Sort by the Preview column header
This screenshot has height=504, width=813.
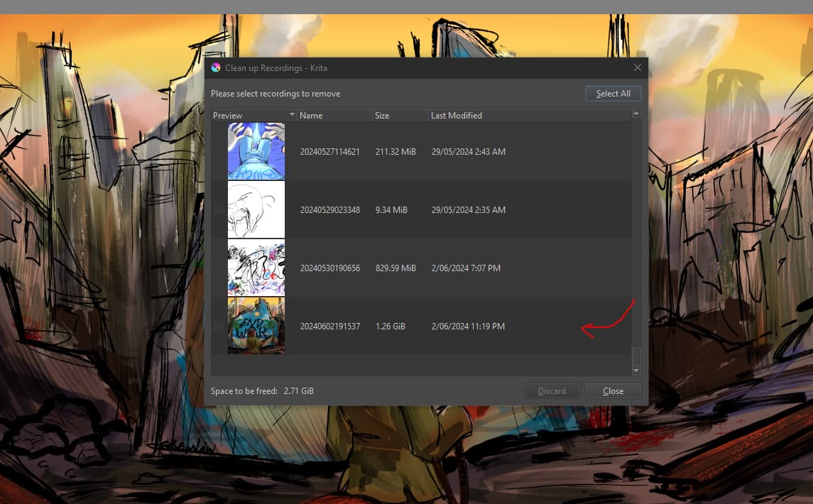[x=253, y=115]
